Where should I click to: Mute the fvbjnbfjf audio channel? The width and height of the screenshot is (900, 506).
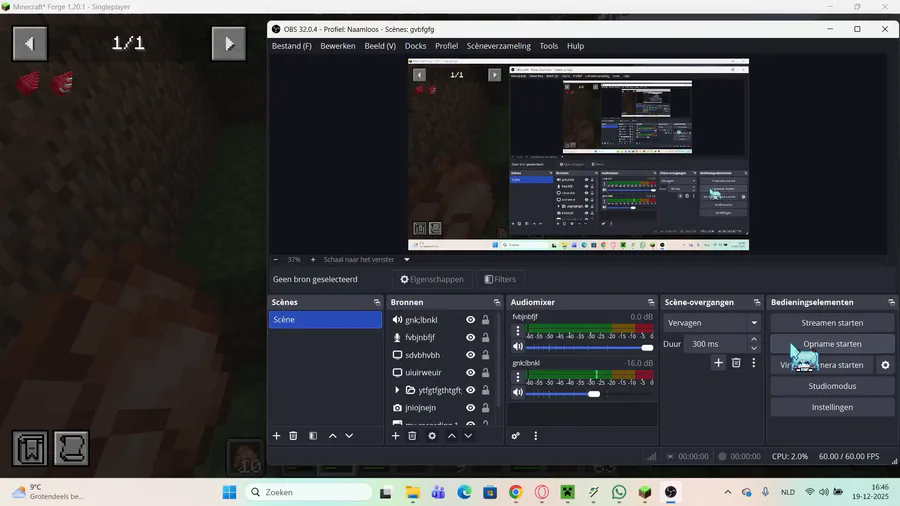pos(518,347)
